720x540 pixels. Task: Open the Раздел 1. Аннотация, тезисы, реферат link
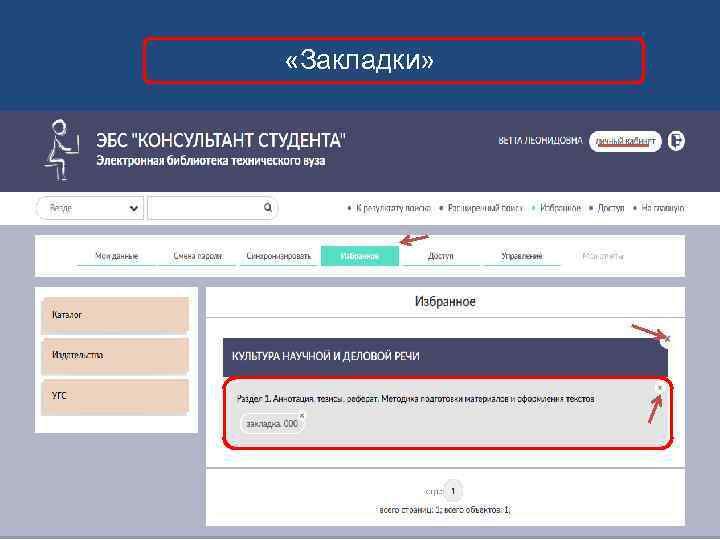point(416,399)
